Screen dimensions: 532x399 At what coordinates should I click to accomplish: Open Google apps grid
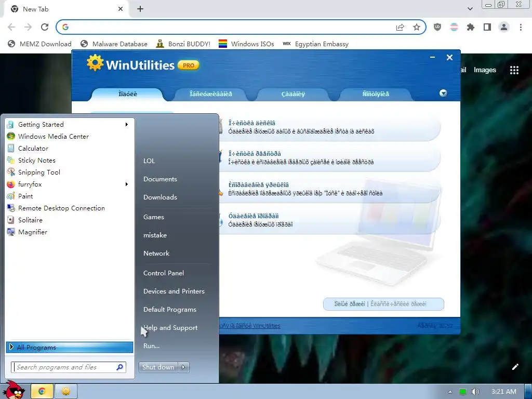click(x=514, y=70)
